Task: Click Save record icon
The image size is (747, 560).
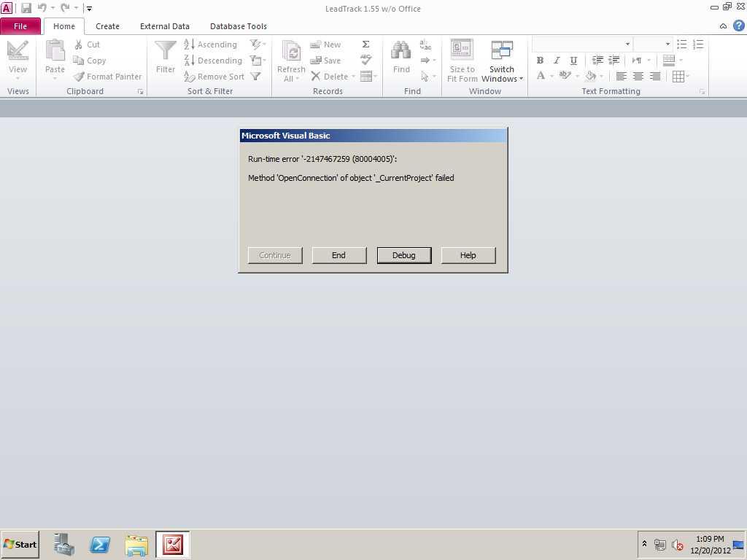Action: click(315, 61)
